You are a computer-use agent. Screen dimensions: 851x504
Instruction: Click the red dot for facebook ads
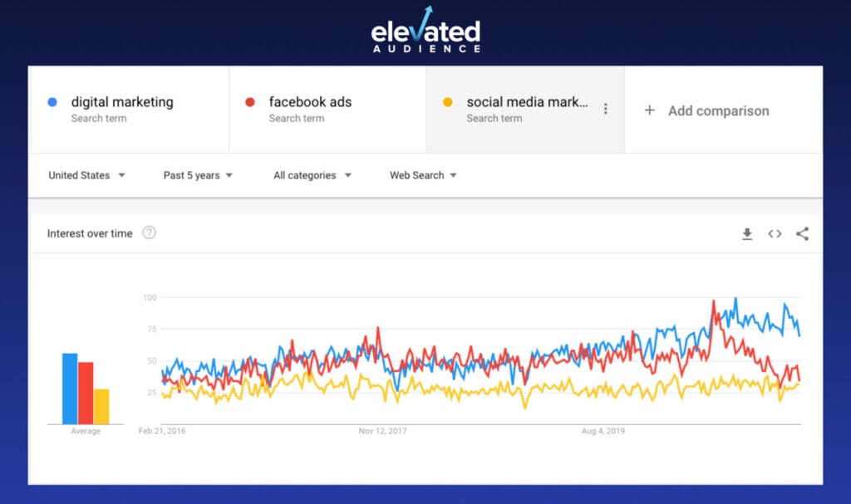click(x=249, y=102)
